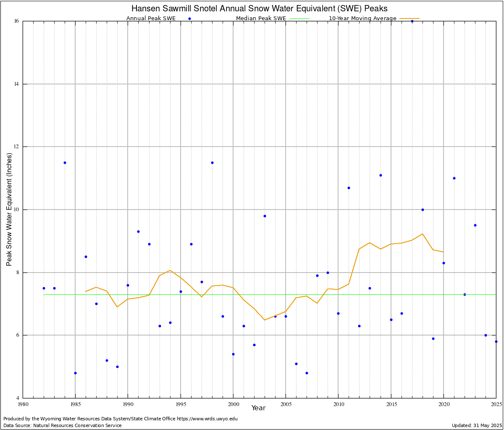This screenshot has width=504, height=430.
Task: Click the 2007 data point near 4.8 inches
Action: point(307,373)
